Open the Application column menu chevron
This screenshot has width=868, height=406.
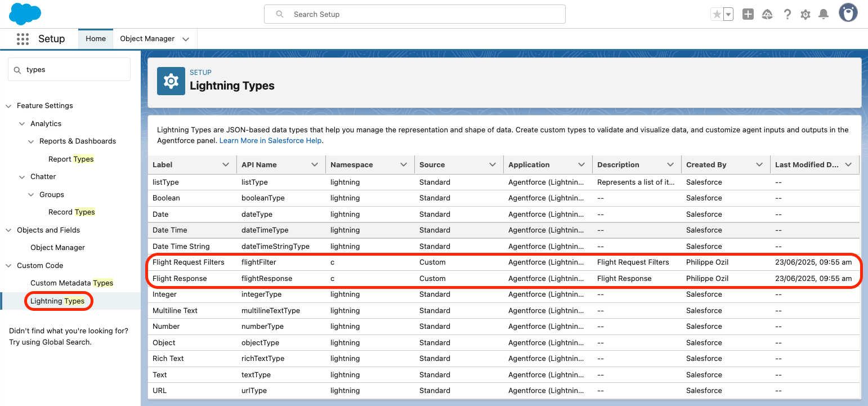tap(581, 165)
